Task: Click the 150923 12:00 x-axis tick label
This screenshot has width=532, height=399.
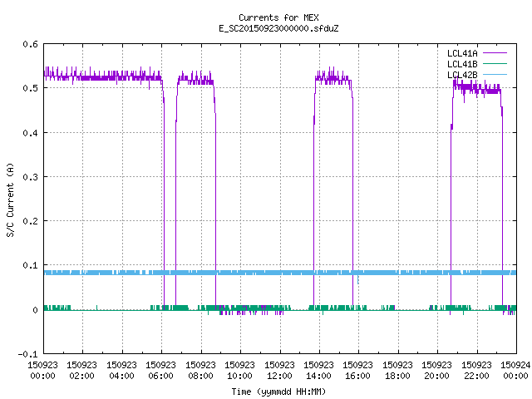Action: point(279,370)
